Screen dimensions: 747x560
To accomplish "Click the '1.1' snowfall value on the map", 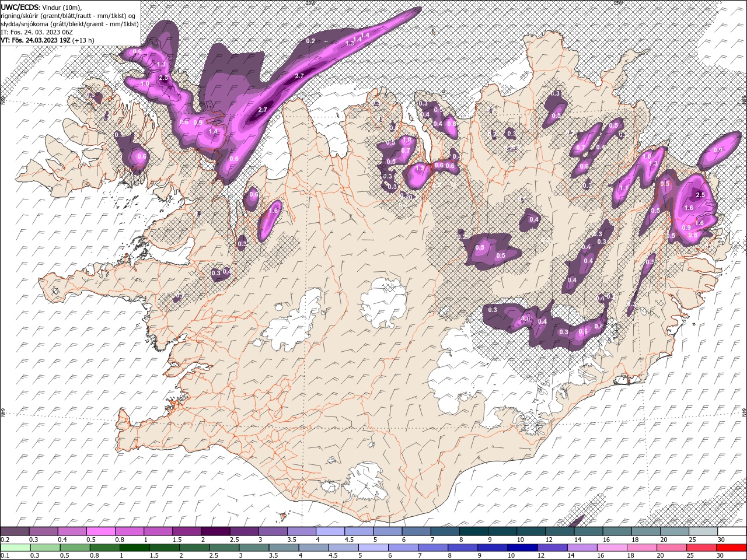I will point(624,188).
